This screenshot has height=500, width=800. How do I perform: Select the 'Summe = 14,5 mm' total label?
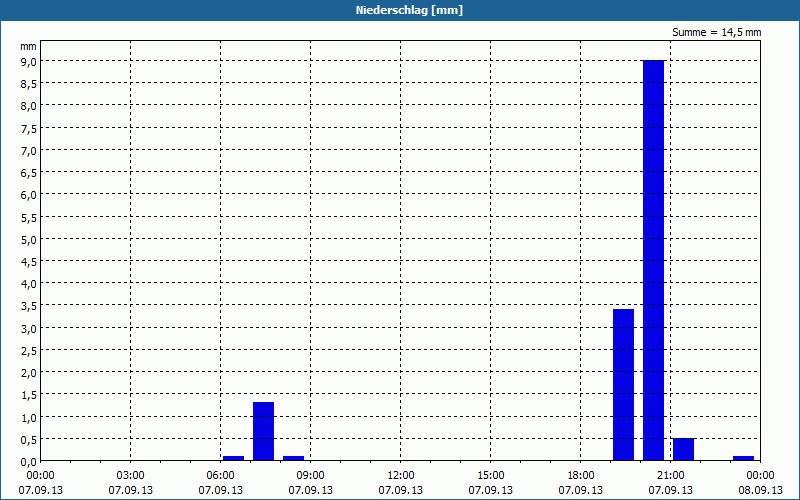click(716, 32)
